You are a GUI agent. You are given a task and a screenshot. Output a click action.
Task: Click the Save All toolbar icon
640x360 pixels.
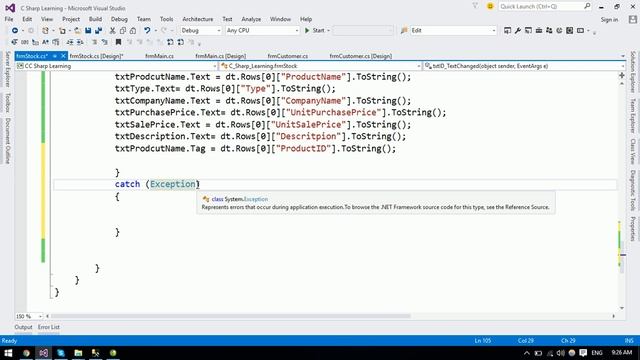98,31
